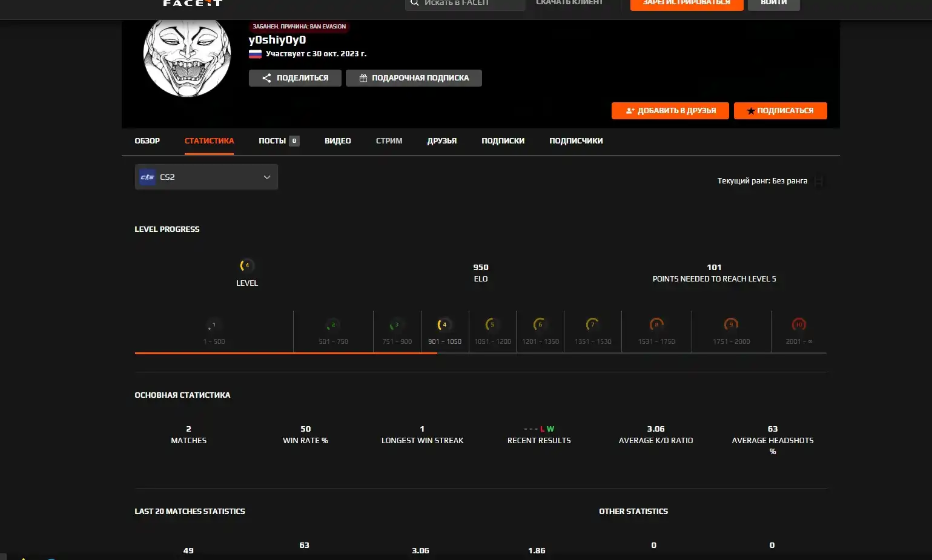Click the level 10 icon (2001 – ∞)

[x=799, y=325]
